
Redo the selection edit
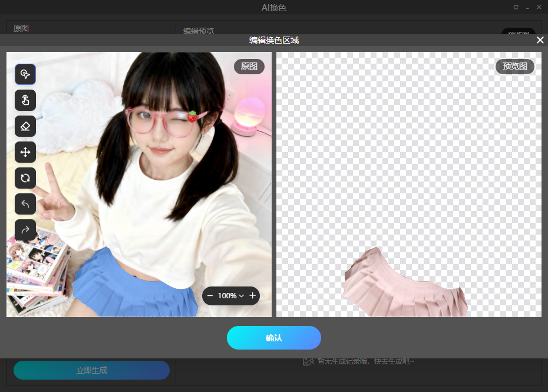[x=25, y=230]
